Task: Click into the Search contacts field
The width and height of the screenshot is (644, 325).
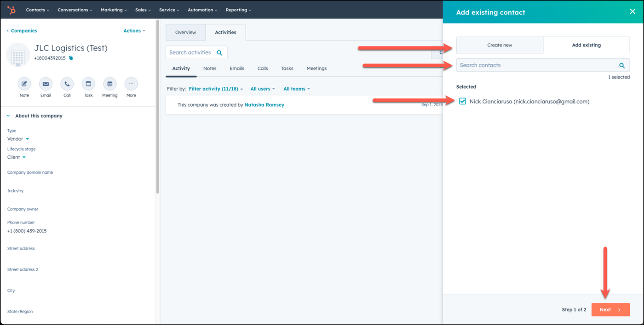Action: point(536,65)
